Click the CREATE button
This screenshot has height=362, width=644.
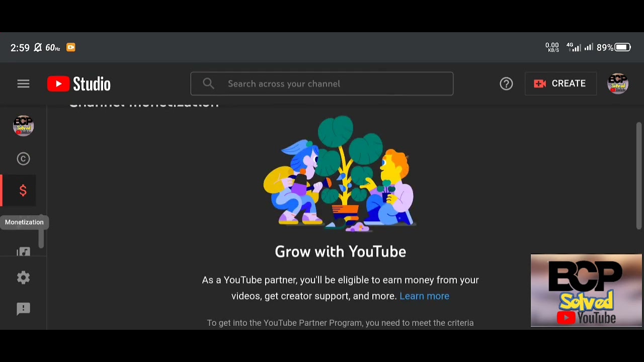pyautogui.click(x=560, y=83)
